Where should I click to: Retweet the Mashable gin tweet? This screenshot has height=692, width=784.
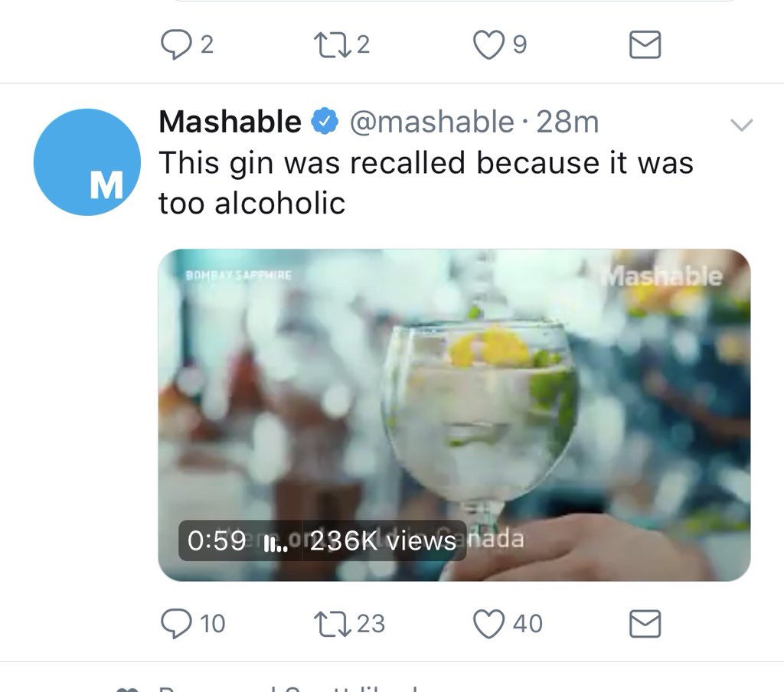332,624
